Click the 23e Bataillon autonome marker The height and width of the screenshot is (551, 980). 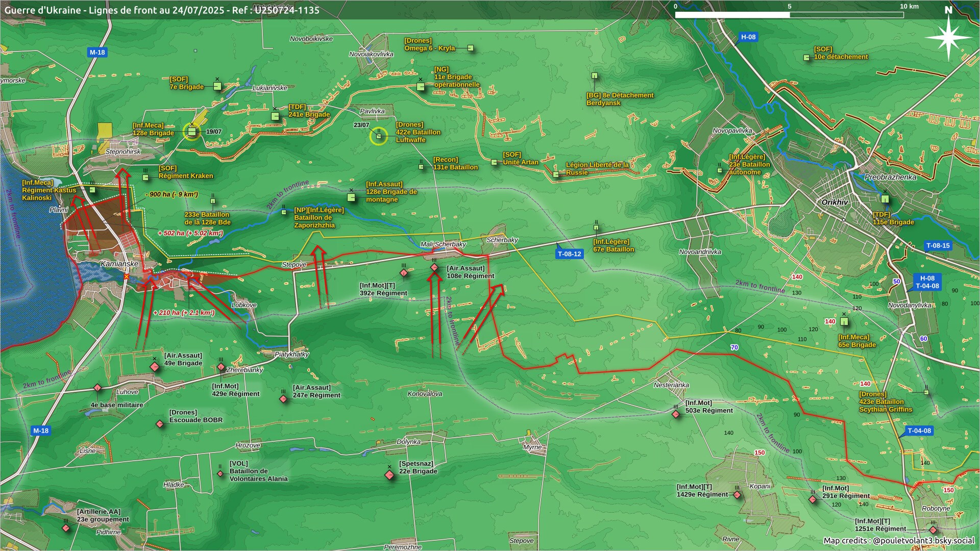coord(720,170)
